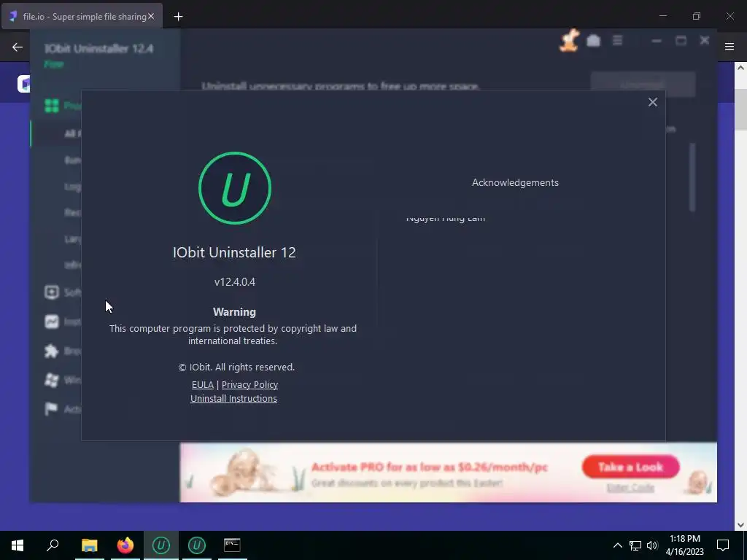The image size is (747, 560).
Task: Open the Windows Start menu
Action: point(18,545)
